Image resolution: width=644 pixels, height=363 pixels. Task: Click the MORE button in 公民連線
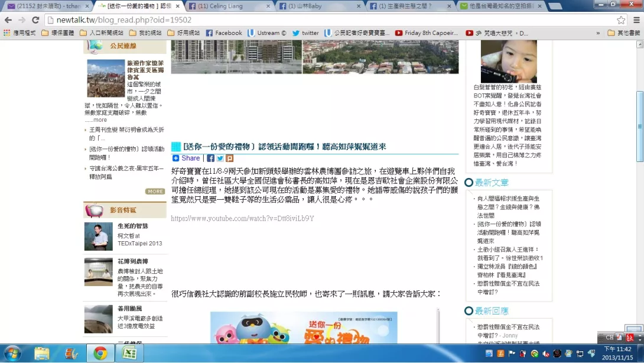[x=155, y=191]
